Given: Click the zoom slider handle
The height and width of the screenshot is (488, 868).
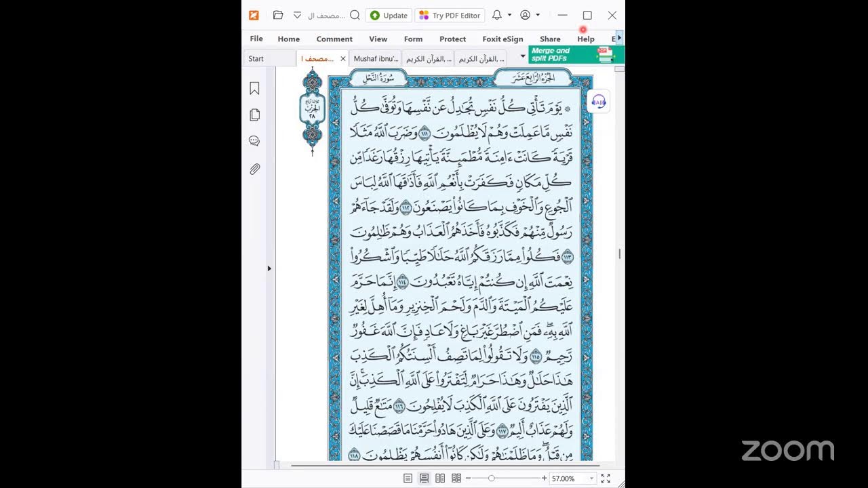Looking at the screenshot, I should point(491,478).
